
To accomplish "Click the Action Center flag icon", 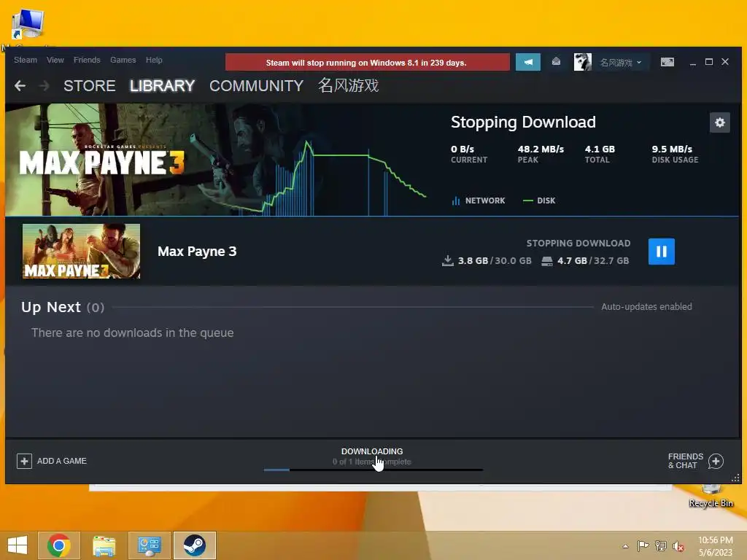I will point(643,545).
